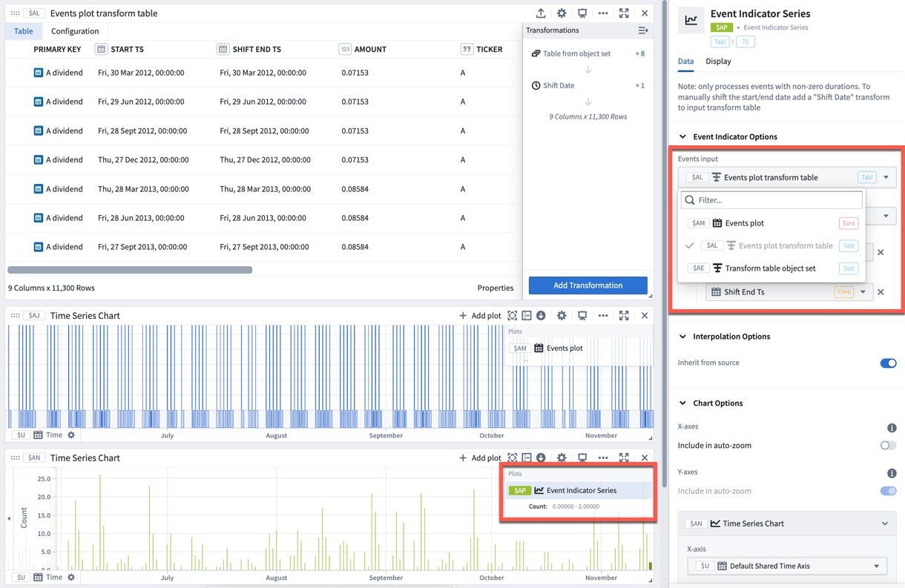This screenshot has width=905, height=588.
Task: Click Time axis gear in $AJ chart footer
Action: 71,435
